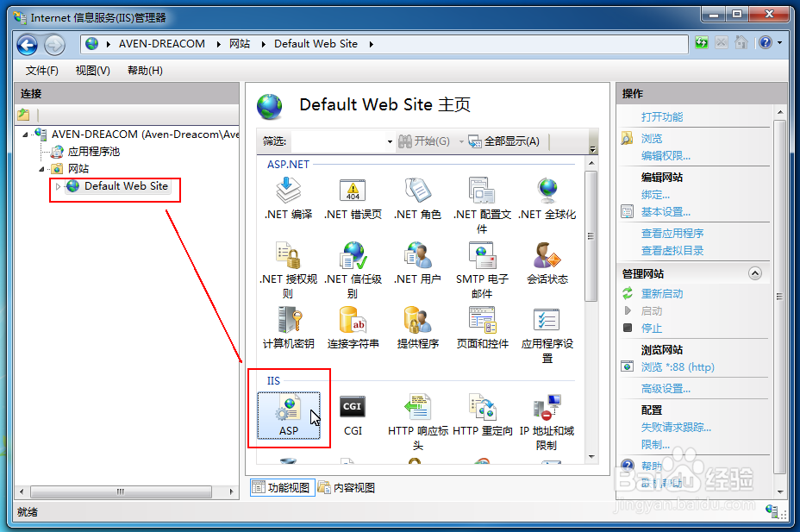Switch to the 功能视图 tab
Viewport: 800px width, 532px height.
(282, 488)
